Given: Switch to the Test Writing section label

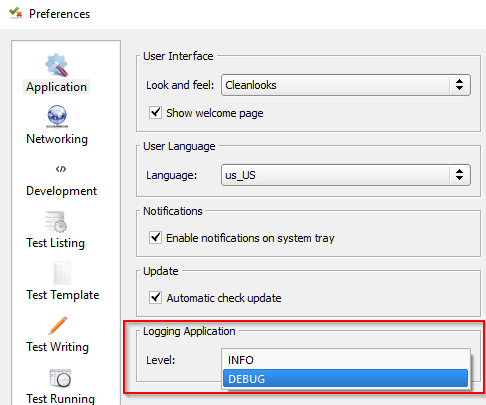Looking at the screenshot, I should coord(57,347).
